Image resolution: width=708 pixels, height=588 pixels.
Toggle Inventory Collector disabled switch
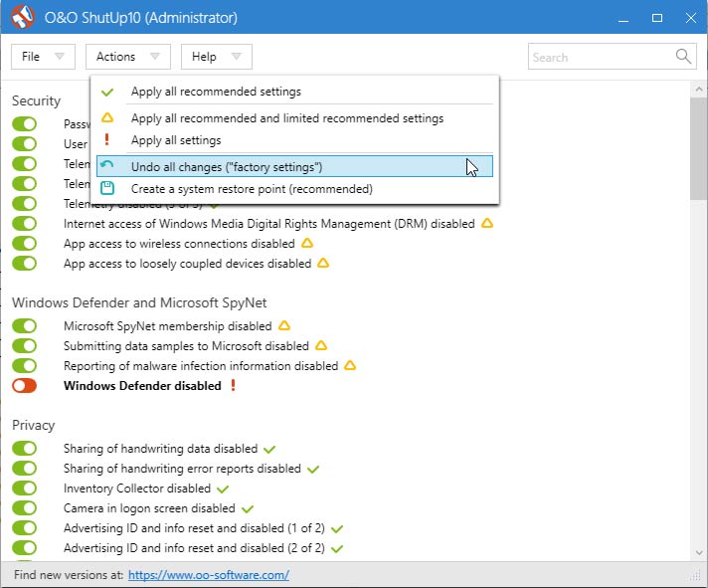coord(25,488)
